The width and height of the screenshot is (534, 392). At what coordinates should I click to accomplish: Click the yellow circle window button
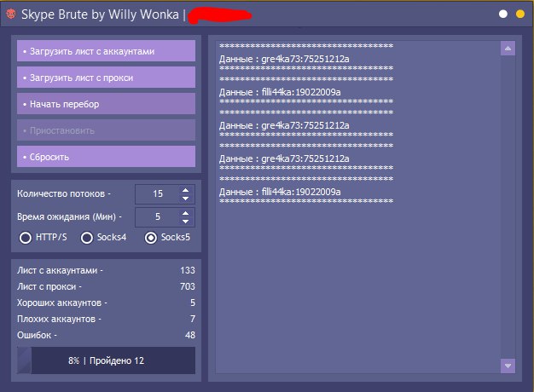(519, 14)
